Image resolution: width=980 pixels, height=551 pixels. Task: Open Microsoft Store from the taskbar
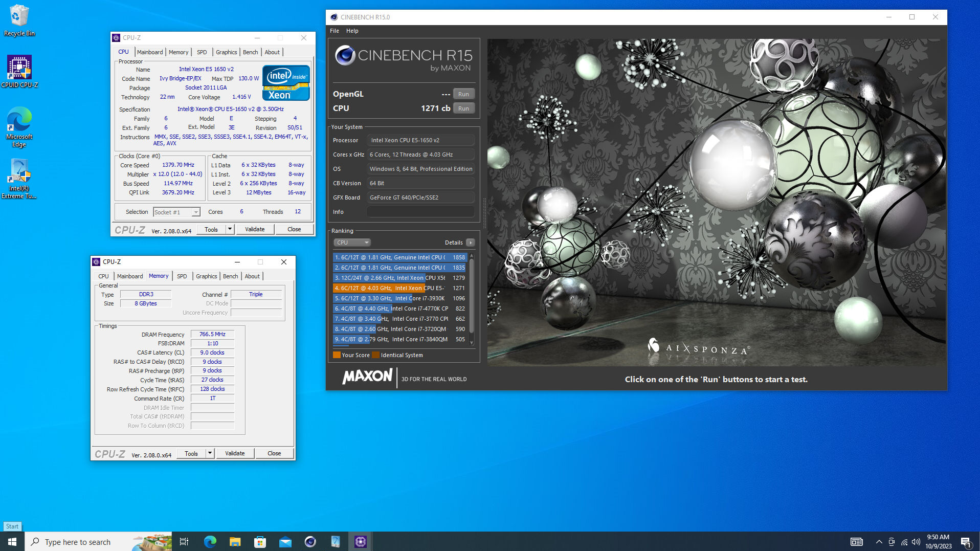pyautogui.click(x=260, y=541)
